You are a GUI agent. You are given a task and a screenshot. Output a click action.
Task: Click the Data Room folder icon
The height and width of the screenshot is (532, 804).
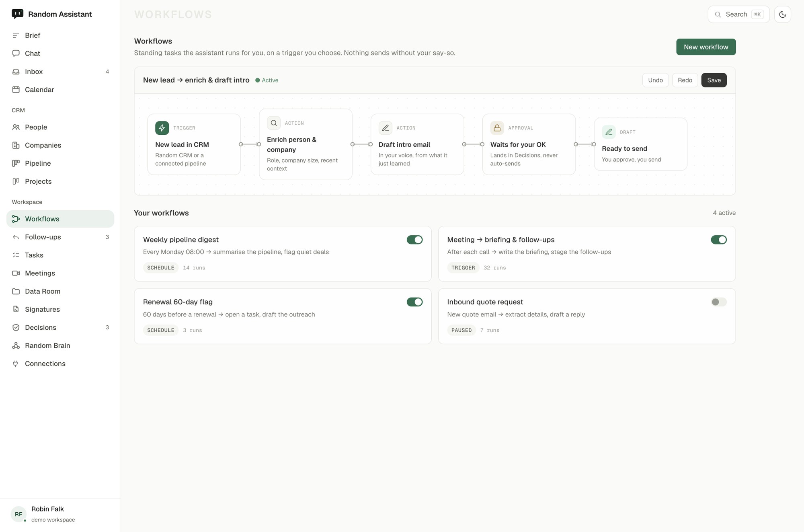coord(16,291)
